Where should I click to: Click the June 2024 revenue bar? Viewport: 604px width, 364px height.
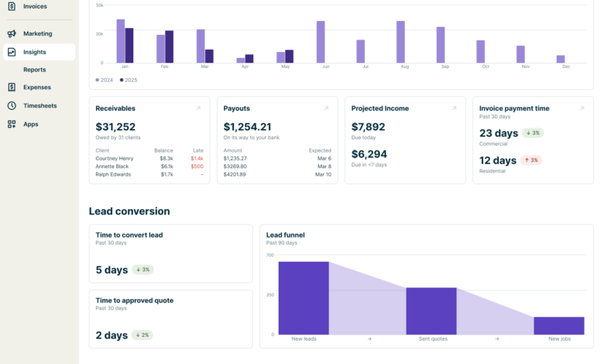[x=321, y=42]
